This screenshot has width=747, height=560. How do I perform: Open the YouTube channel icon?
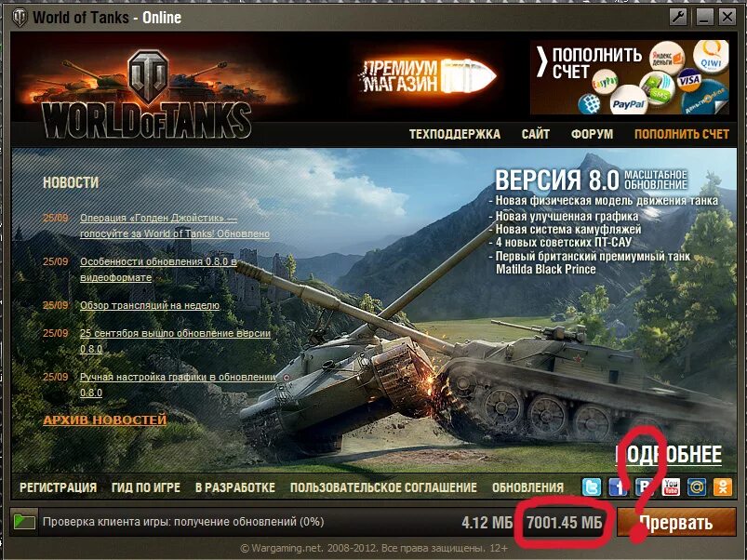(x=671, y=487)
